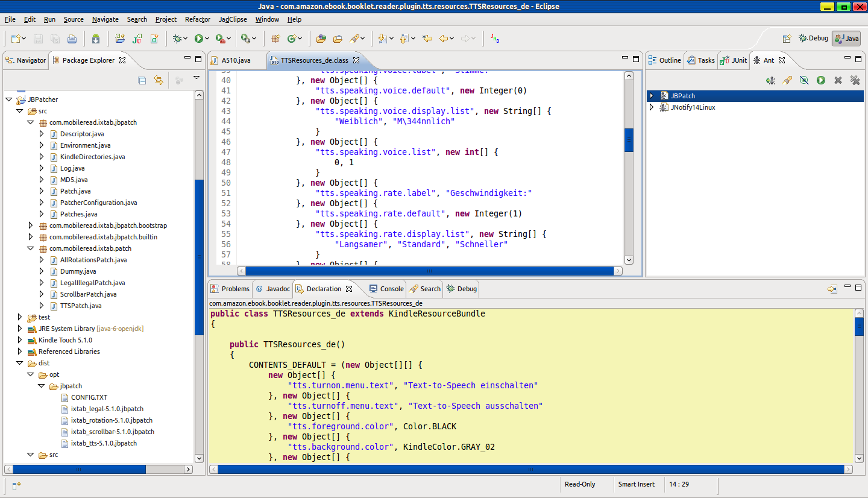
Task: Expand the JNotify14Linux Ant node
Action: click(651, 107)
